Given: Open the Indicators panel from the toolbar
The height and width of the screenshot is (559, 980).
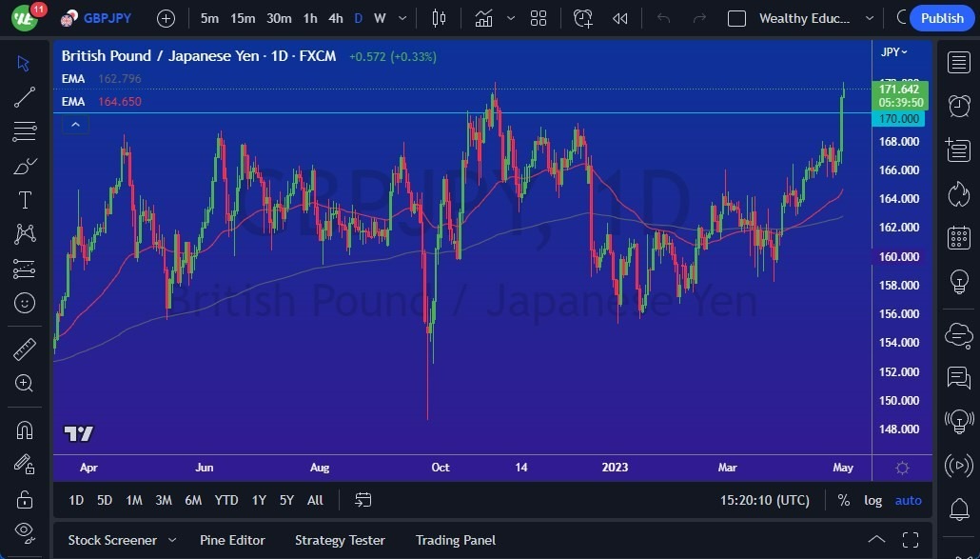Looking at the screenshot, I should click(x=483, y=18).
